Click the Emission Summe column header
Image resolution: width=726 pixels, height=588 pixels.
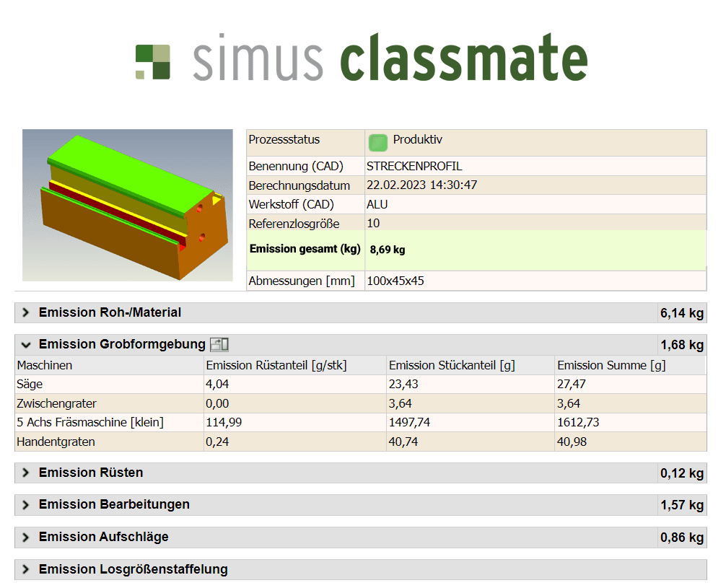click(x=611, y=365)
